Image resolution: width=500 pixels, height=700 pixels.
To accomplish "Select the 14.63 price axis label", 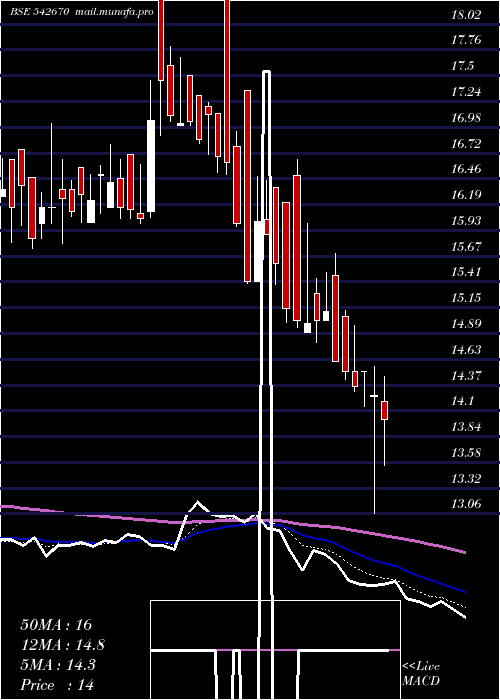I will click(x=466, y=350).
